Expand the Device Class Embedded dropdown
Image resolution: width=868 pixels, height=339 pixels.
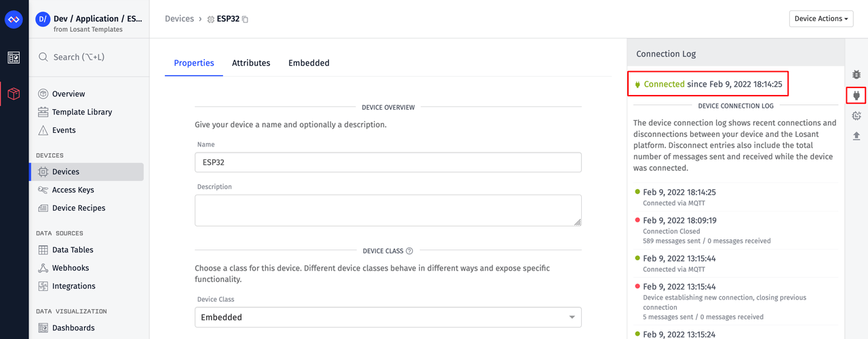click(x=388, y=317)
